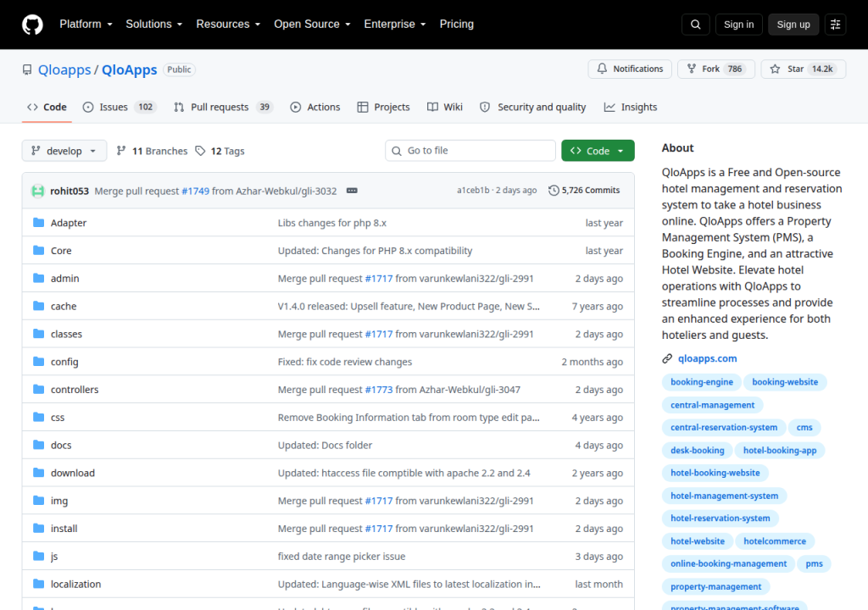Click the controllers folder icon

[39, 389]
